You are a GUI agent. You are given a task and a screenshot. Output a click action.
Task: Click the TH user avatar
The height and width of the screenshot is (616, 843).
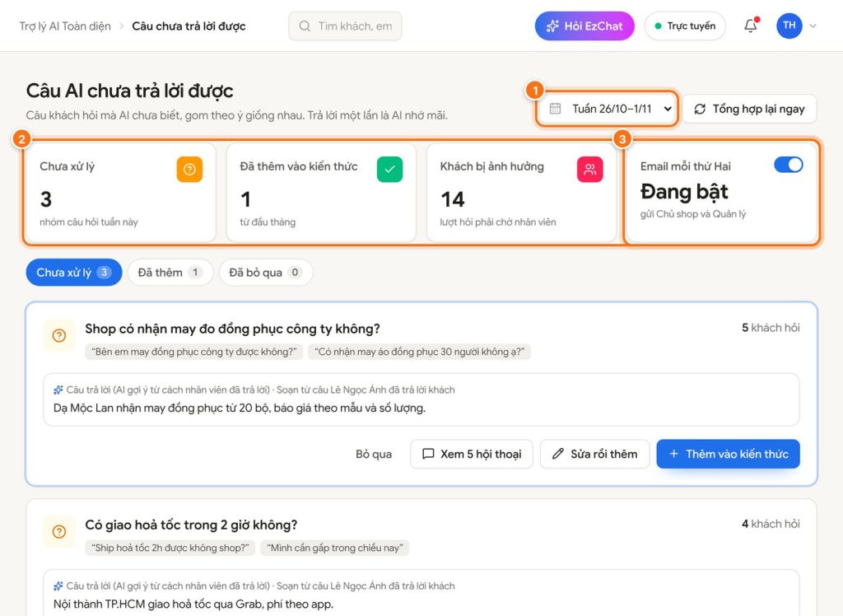coord(789,26)
